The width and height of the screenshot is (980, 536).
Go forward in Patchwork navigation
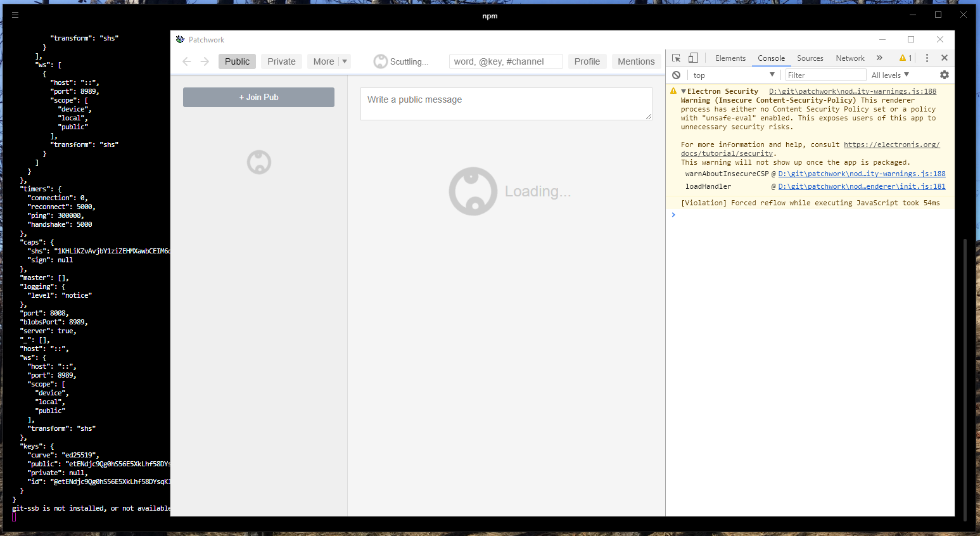[x=205, y=61]
